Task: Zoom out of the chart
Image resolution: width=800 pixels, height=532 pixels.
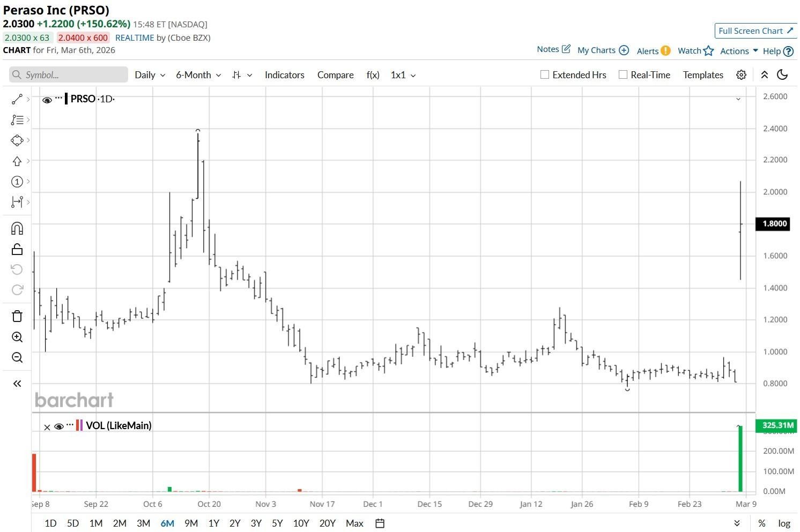Action: tap(17, 357)
